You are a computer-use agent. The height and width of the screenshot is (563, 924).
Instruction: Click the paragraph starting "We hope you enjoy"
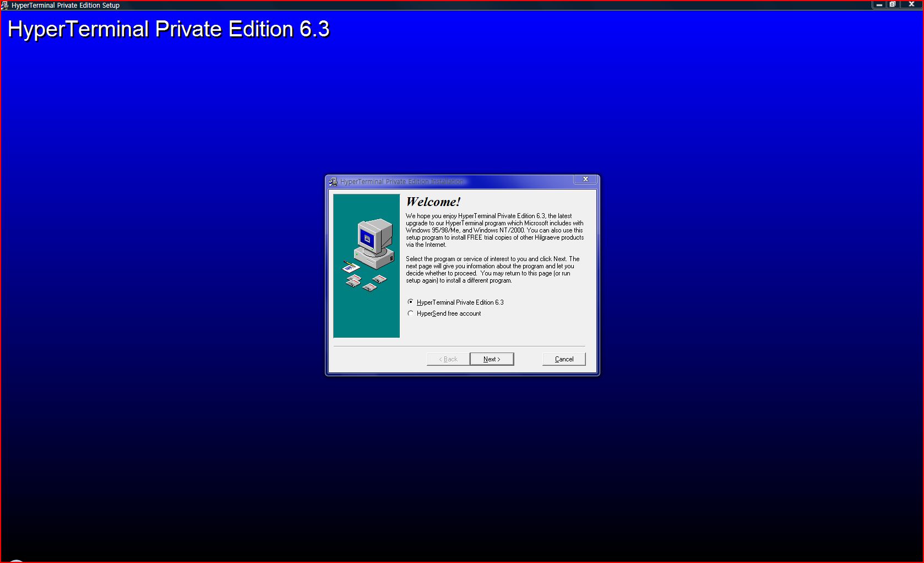(x=494, y=230)
